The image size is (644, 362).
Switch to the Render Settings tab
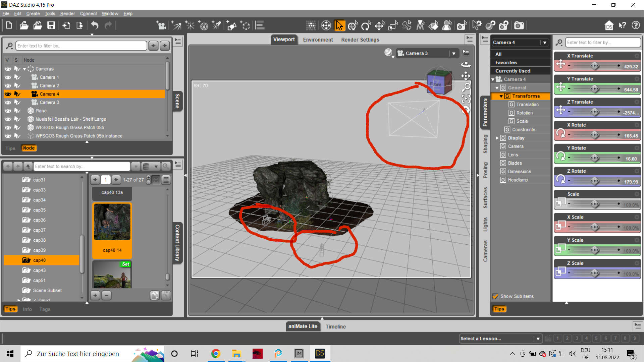click(x=360, y=40)
